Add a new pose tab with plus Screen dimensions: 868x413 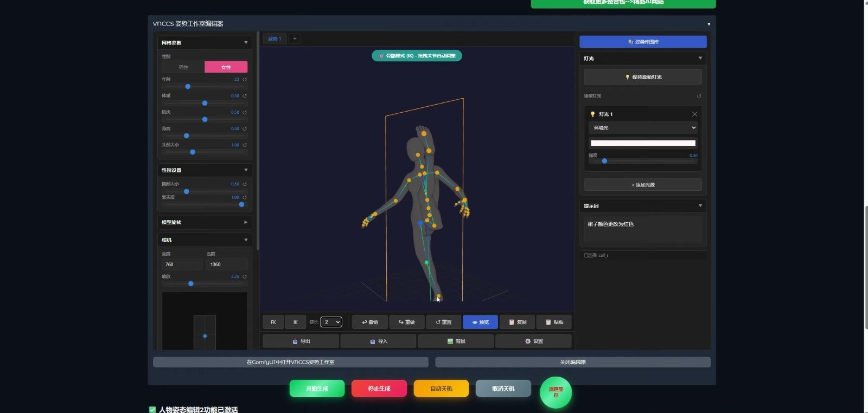click(x=295, y=38)
